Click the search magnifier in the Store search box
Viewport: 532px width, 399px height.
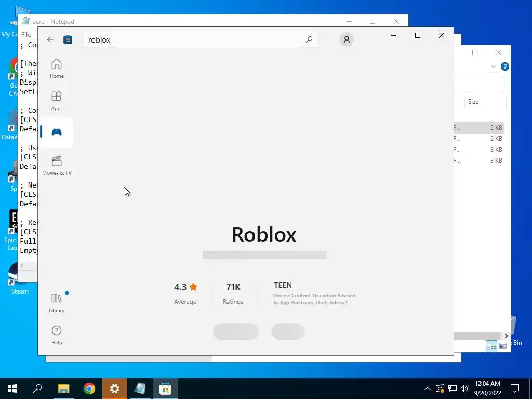coord(309,39)
